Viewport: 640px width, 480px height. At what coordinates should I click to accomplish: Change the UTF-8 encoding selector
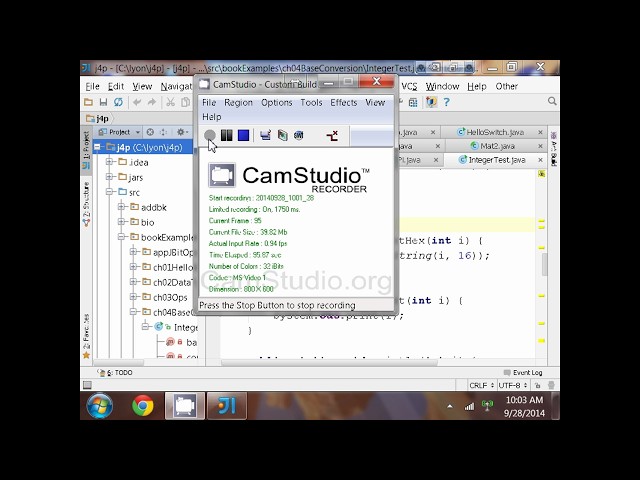pos(513,385)
